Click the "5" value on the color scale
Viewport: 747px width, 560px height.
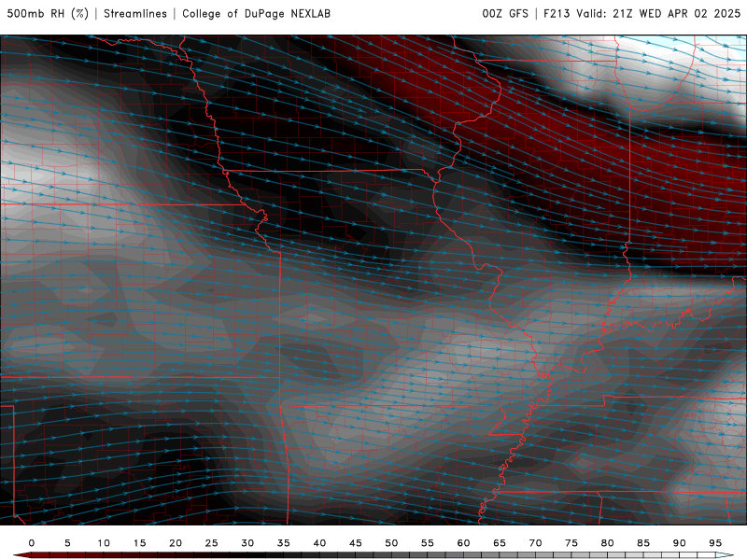67,543
